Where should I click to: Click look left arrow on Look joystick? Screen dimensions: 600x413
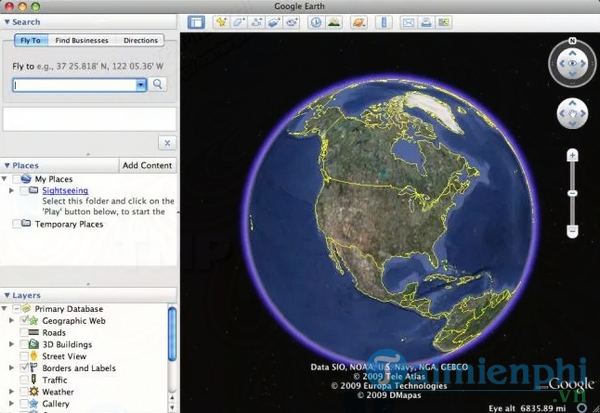coord(561,64)
